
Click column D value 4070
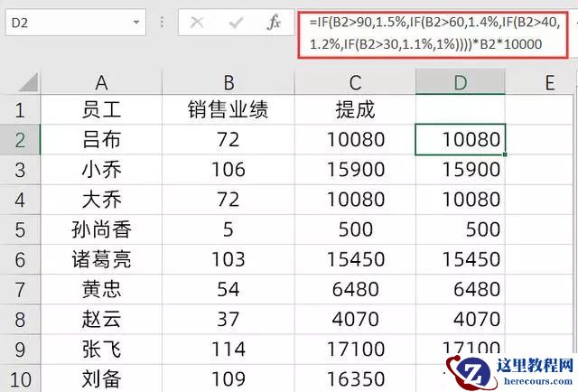(x=461, y=319)
